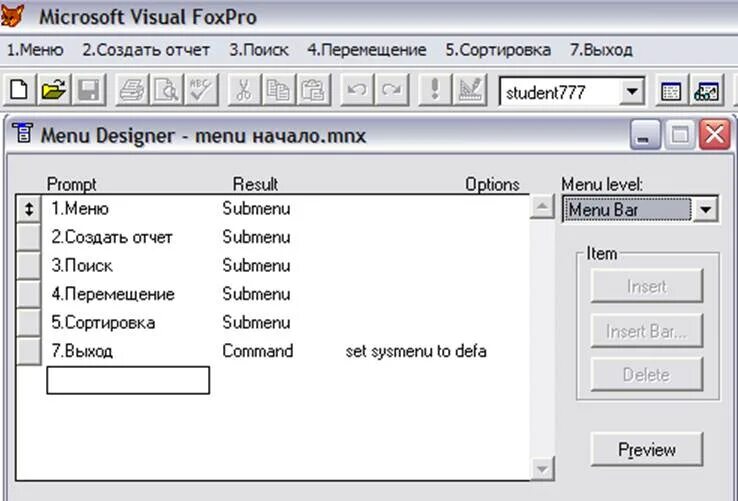Image resolution: width=738 pixels, height=501 pixels.
Task: Click the row button beside 4.Перемещение
Action: [x=29, y=294]
